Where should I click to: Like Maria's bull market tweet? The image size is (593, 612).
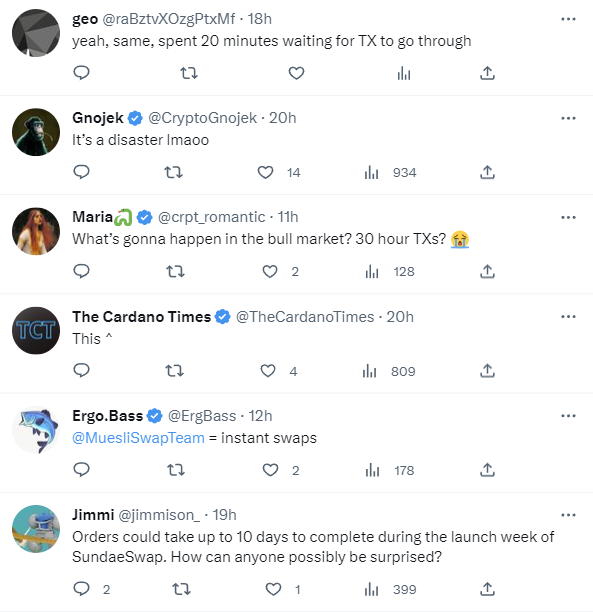point(270,271)
